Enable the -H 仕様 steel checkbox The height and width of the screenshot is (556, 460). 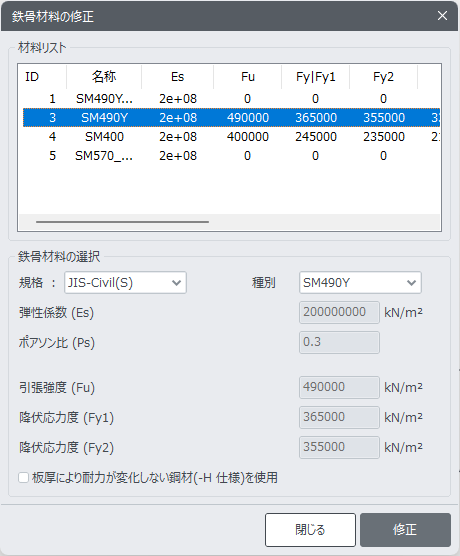pos(24,478)
